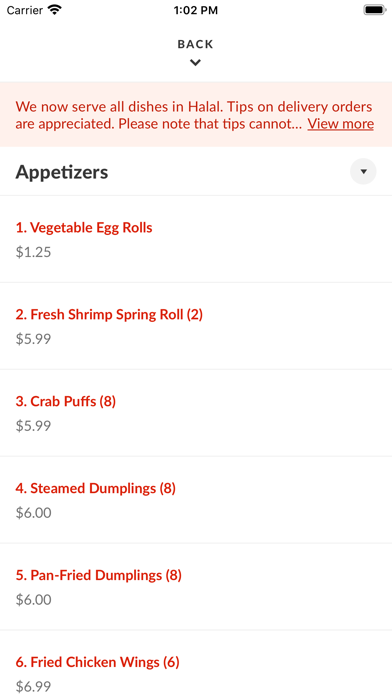Choose 3. Crab Puffs (8)

coord(196,413)
